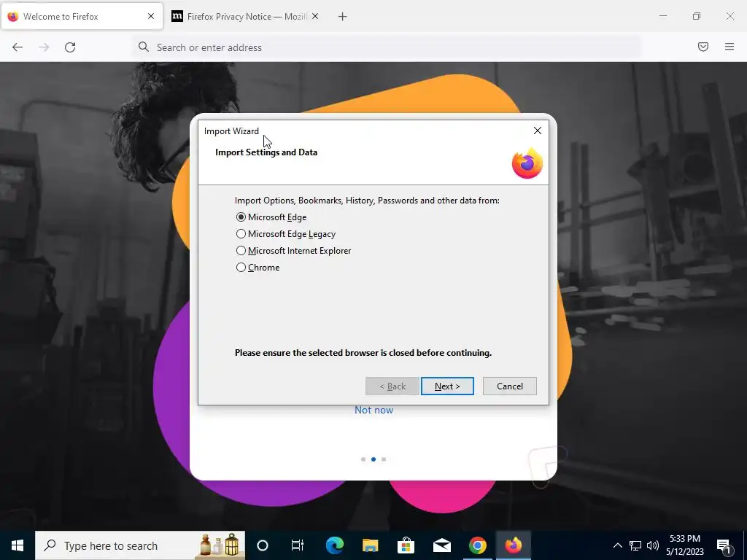Viewport: 747px width, 560px height.
Task: Click the first onboarding pagination dot
Action: point(363,459)
